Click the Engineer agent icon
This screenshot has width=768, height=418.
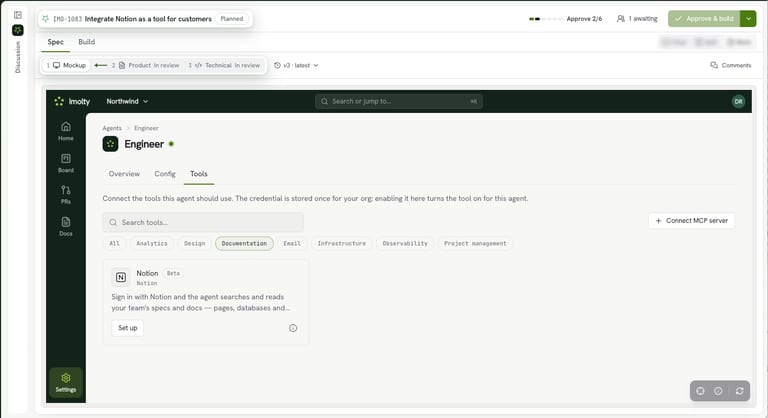click(x=110, y=144)
